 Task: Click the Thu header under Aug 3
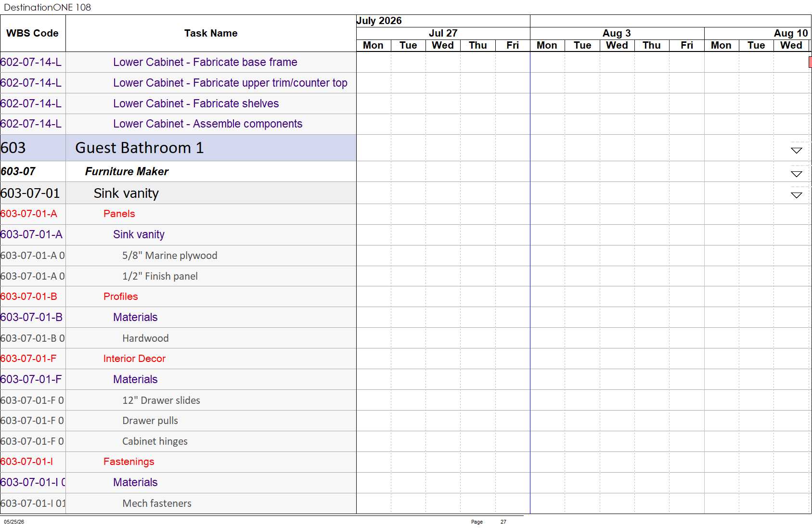(652, 45)
